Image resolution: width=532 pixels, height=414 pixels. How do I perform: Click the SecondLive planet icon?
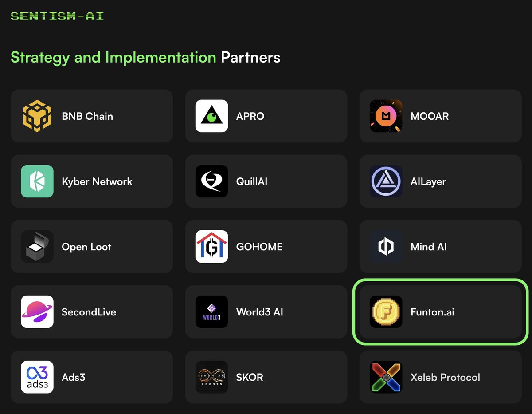click(37, 312)
